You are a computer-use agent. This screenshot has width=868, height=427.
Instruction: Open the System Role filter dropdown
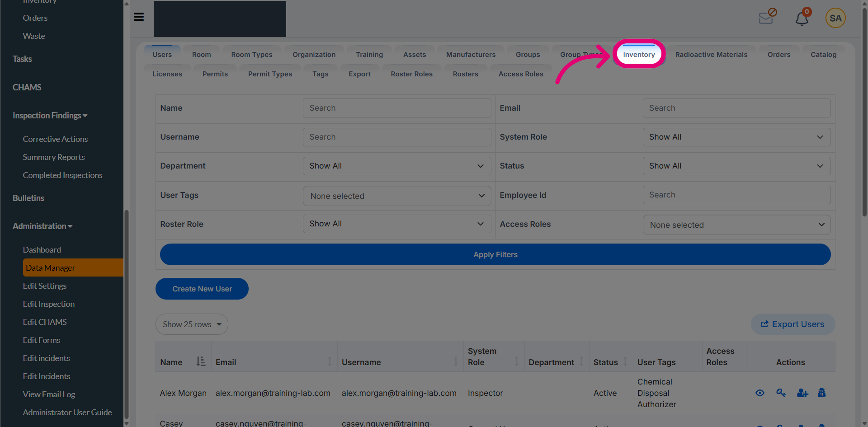pyautogui.click(x=736, y=137)
